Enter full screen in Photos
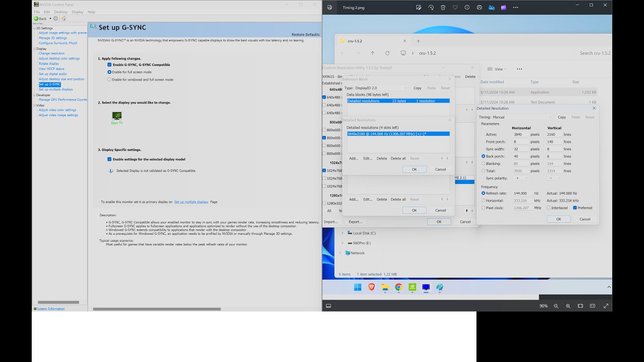The image size is (644, 362). 606,306
